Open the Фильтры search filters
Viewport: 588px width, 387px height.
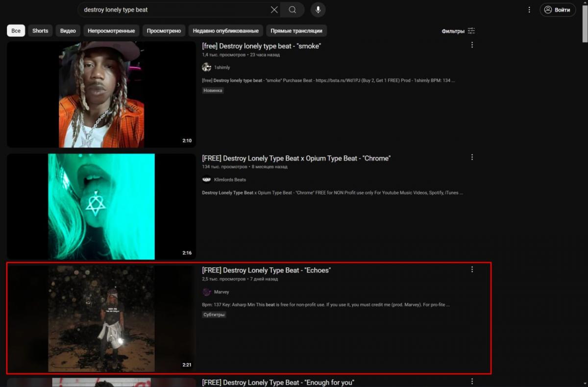458,31
